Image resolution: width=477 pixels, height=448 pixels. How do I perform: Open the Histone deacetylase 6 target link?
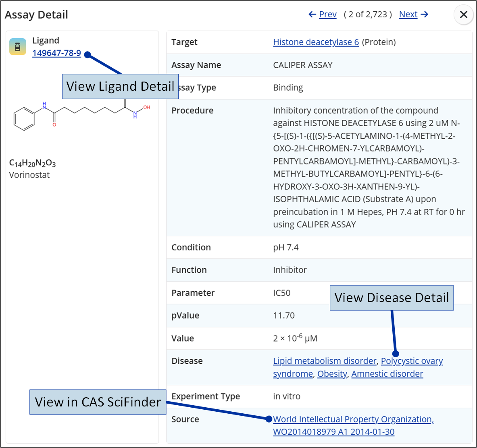point(316,42)
